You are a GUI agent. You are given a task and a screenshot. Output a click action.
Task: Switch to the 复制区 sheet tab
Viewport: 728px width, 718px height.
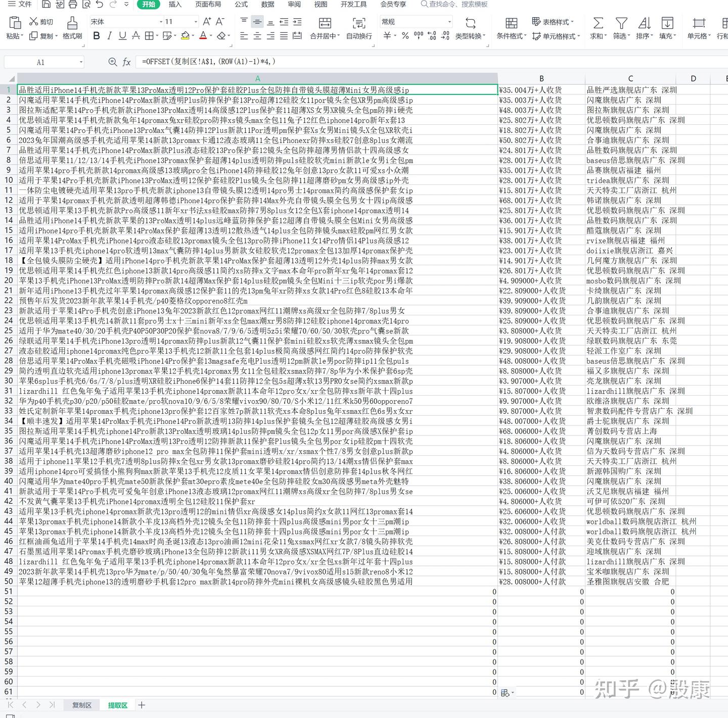click(82, 705)
